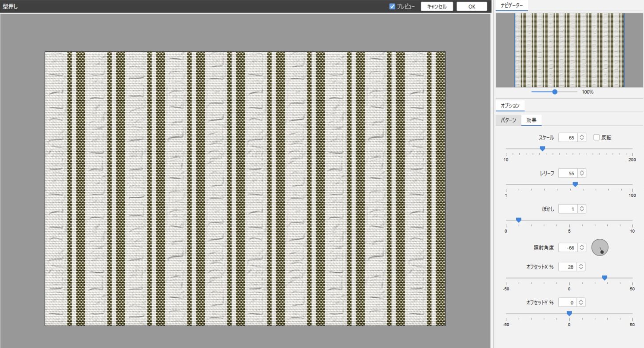This screenshot has width=644, height=348.
Task: Adjust the オフセットY % stepper arrows
Action: [582, 302]
